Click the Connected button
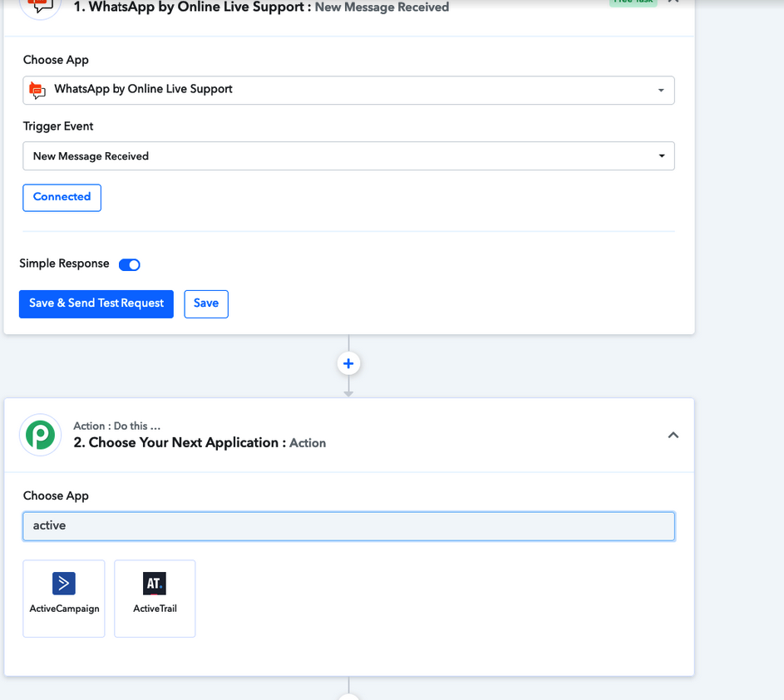The image size is (784, 700). (x=62, y=198)
